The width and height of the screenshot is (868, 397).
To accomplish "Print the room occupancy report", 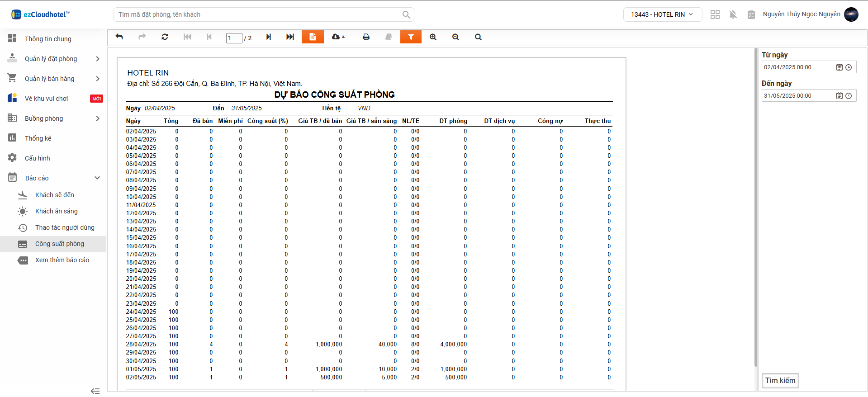I will (366, 37).
